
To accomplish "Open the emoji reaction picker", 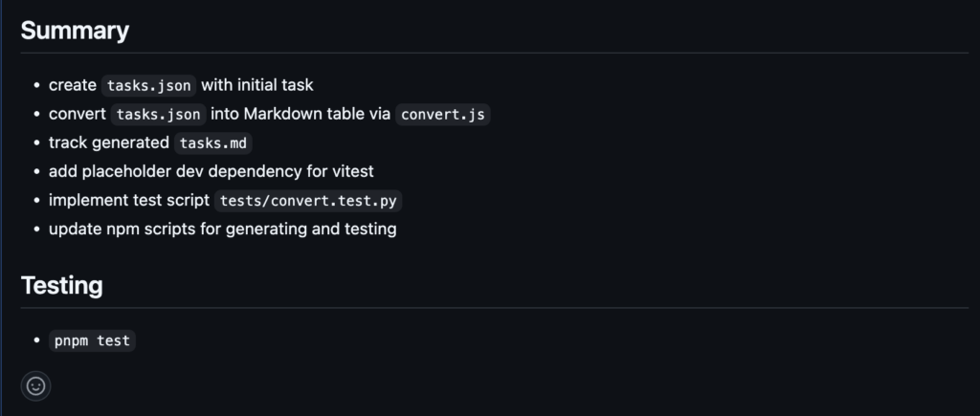I will 35,386.
